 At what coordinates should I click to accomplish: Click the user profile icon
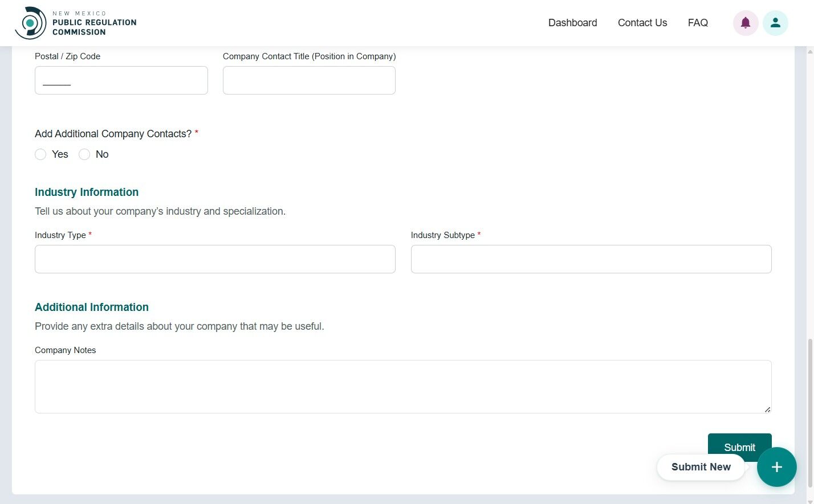click(x=775, y=23)
